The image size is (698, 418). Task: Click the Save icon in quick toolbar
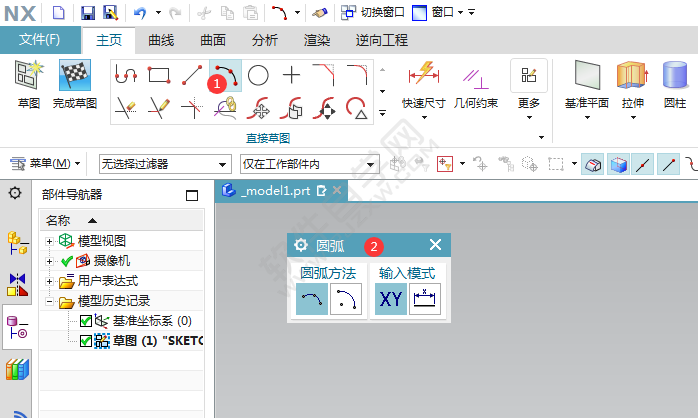[x=88, y=12]
